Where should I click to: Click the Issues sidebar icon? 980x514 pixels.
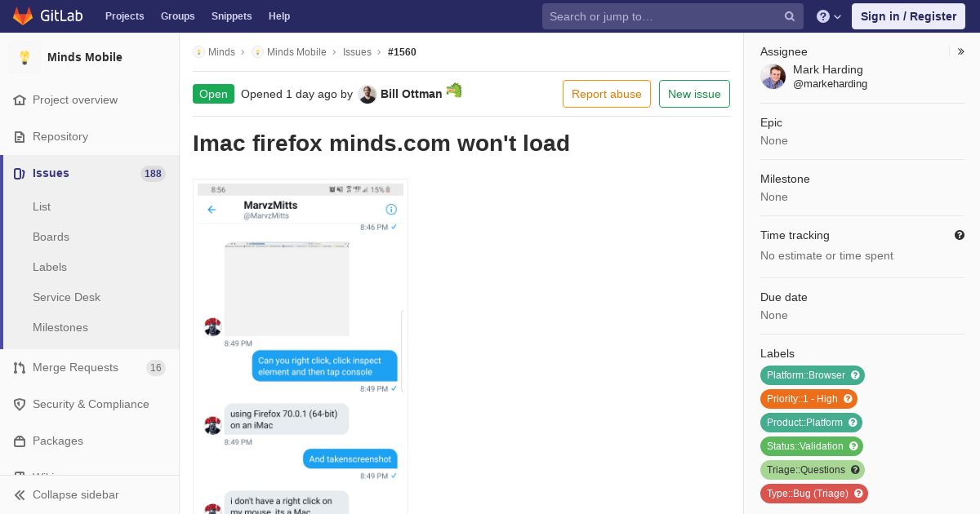20,173
